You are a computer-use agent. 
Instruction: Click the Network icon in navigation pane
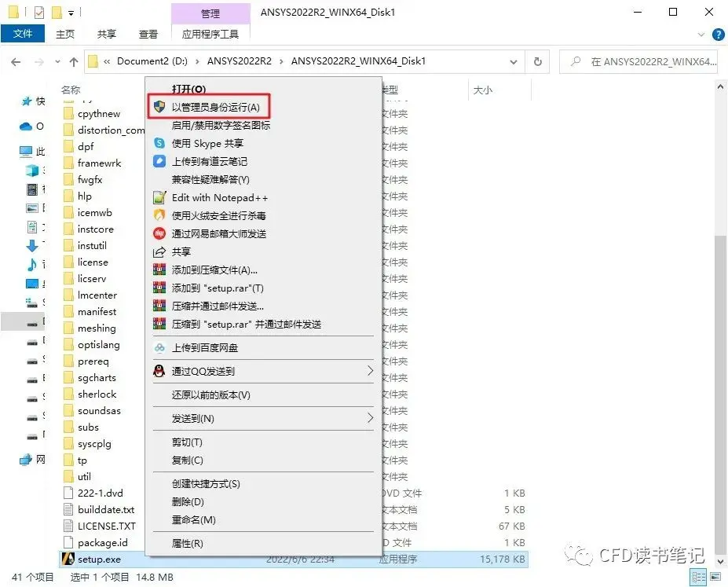[26, 459]
